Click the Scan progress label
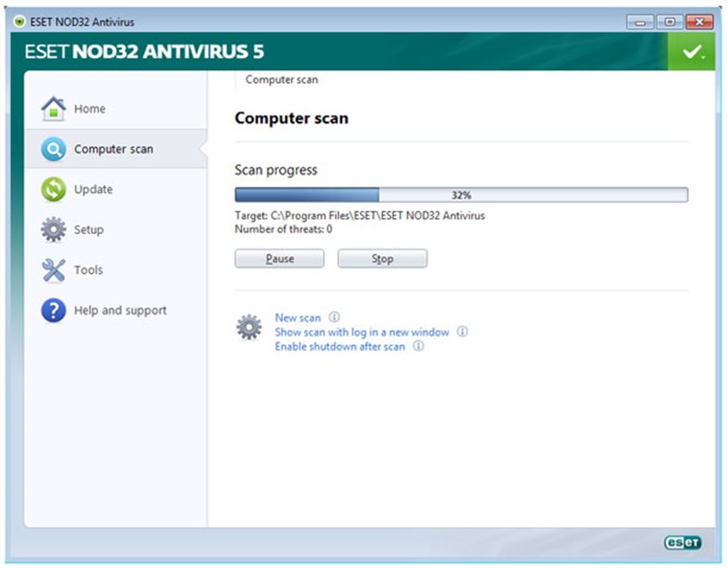Screen dimensions: 728x568 pyautogui.click(x=276, y=170)
